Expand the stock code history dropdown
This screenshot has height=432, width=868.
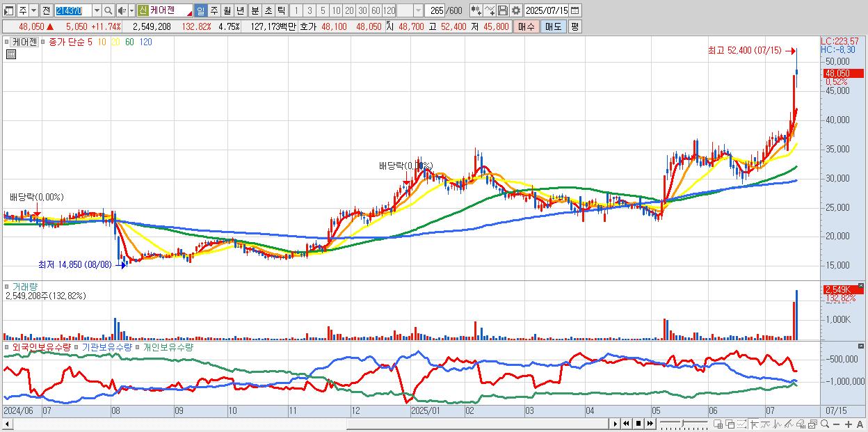[x=97, y=10]
